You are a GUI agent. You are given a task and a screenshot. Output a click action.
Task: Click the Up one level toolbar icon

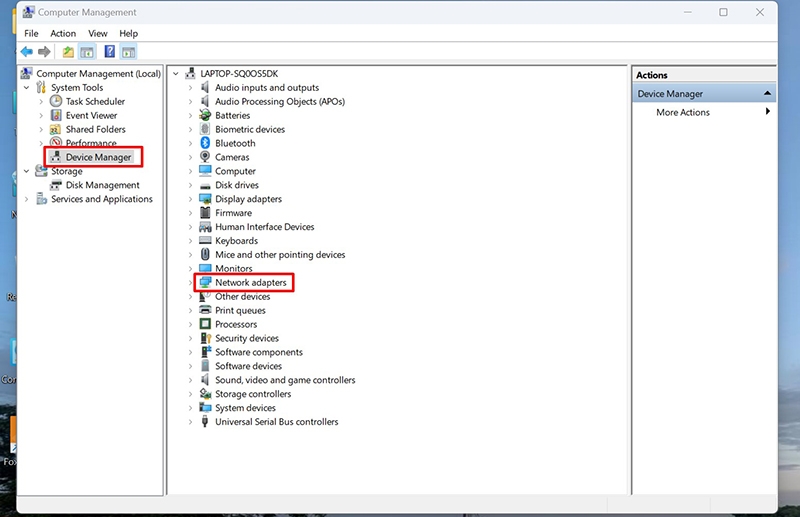coord(68,52)
